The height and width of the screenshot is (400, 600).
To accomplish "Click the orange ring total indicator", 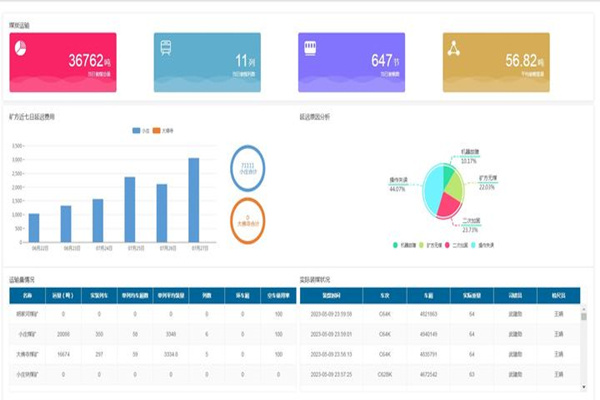I will (x=247, y=218).
